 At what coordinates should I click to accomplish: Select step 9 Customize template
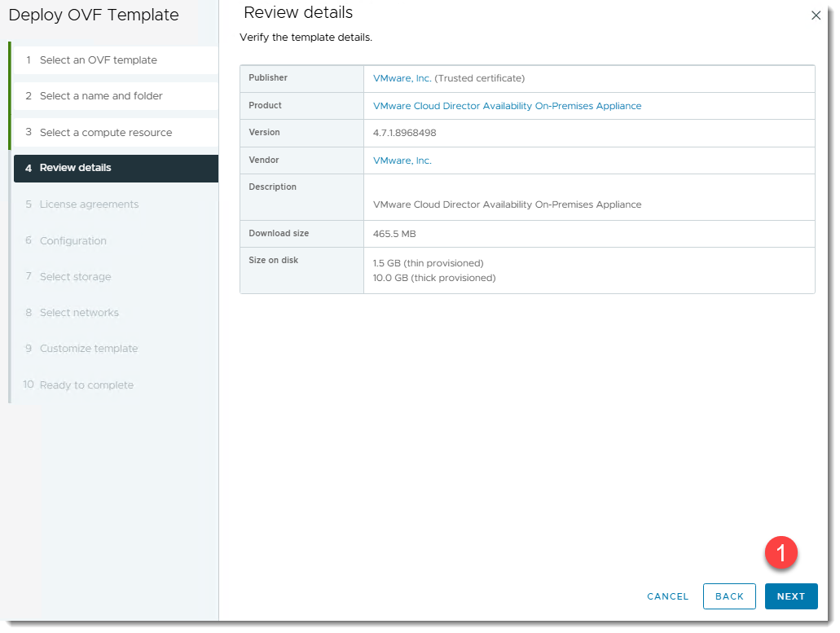tap(88, 349)
